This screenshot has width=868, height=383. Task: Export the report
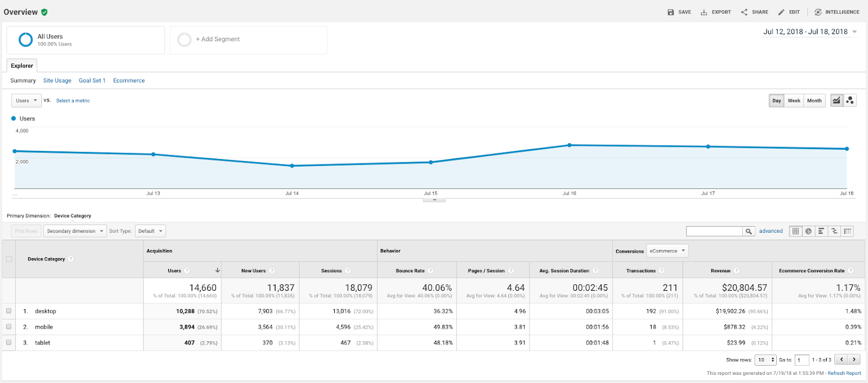coord(716,12)
